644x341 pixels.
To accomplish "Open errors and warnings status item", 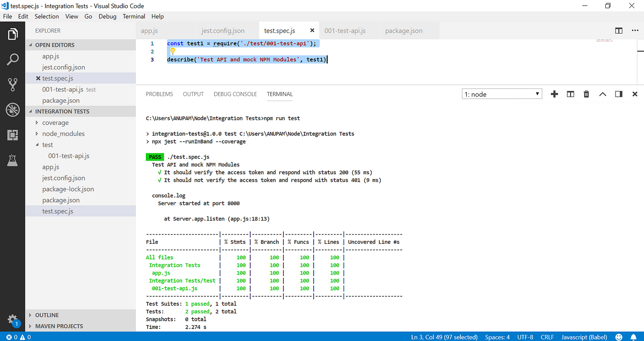I will click(x=18, y=337).
